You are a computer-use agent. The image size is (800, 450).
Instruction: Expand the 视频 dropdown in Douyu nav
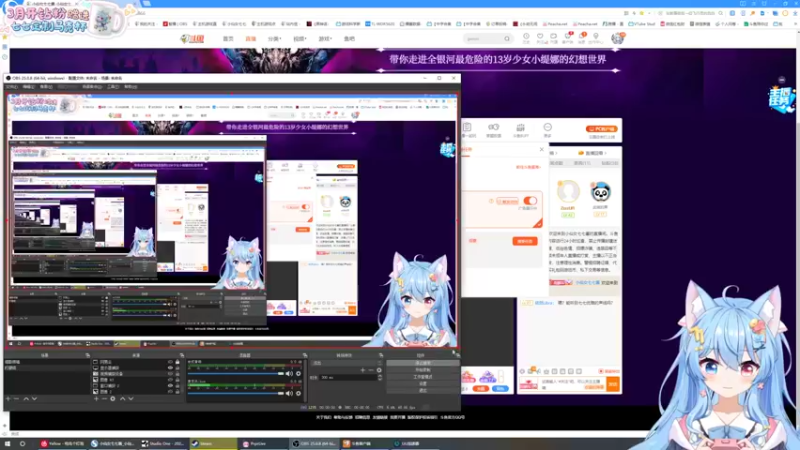pos(299,39)
